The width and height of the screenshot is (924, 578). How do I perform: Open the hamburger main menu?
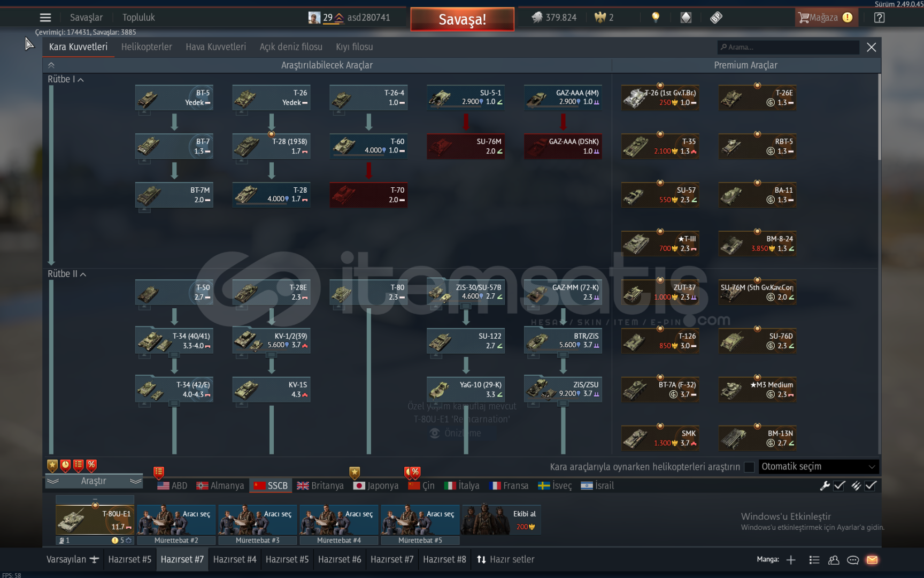point(45,18)
